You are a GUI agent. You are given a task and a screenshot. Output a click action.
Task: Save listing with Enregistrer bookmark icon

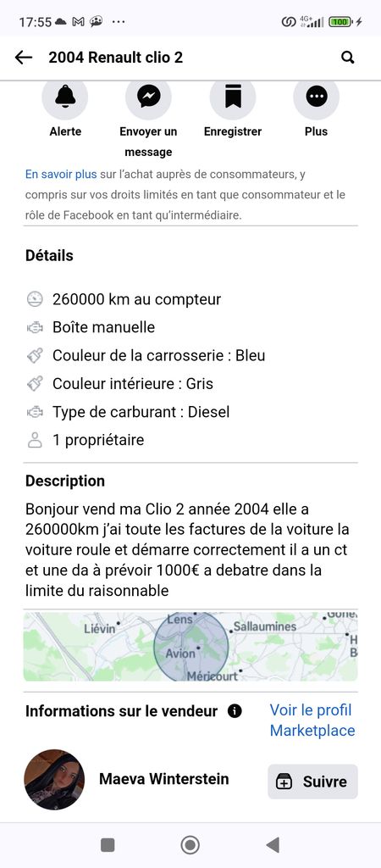point(232,97)
